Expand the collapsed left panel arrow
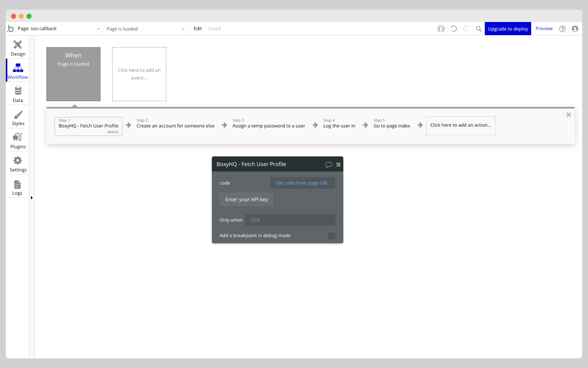The width and height of the screenshot is (588, 368). 32,197
